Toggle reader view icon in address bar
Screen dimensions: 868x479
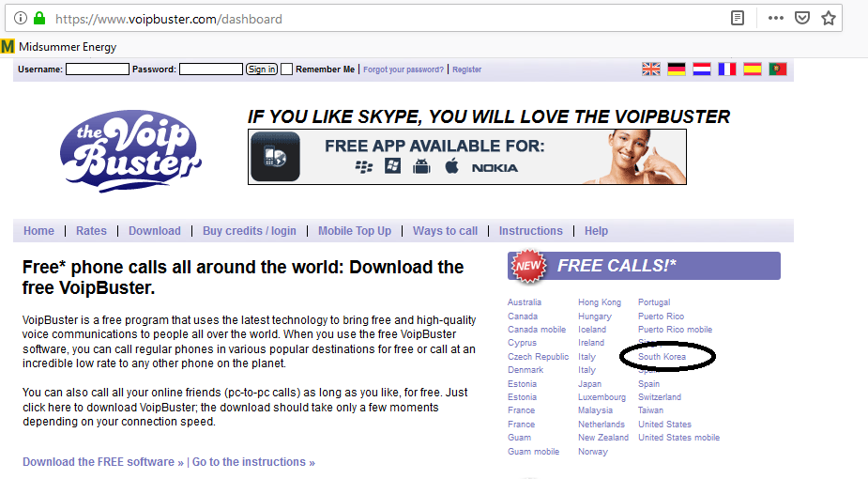coord(739,18)
